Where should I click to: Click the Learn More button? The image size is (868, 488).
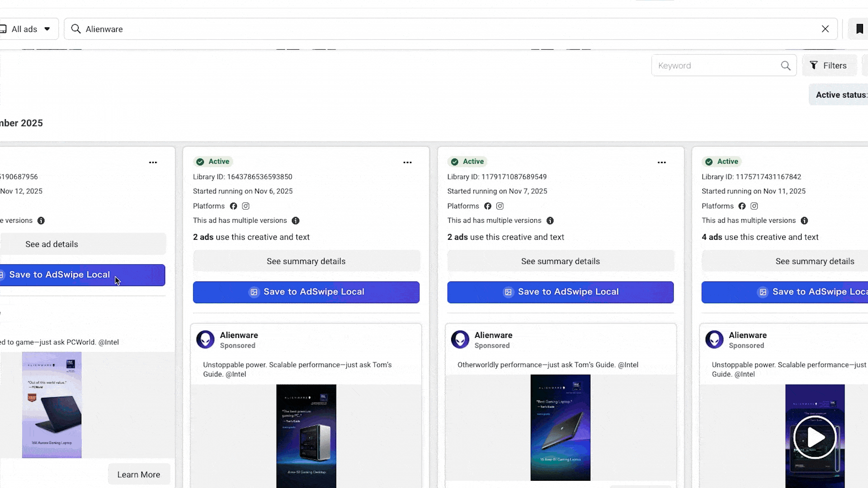[x=139, y=474]
